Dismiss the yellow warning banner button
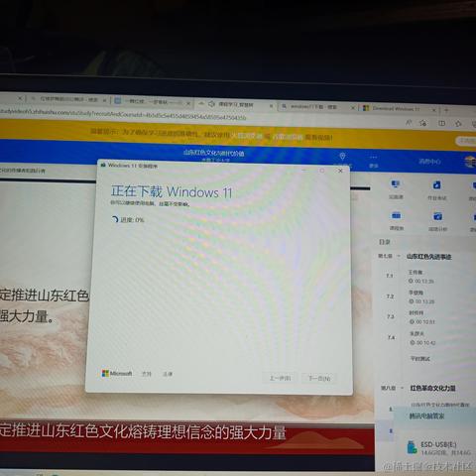Viewport: 476px width, 476px height. (x=466, y=141)
